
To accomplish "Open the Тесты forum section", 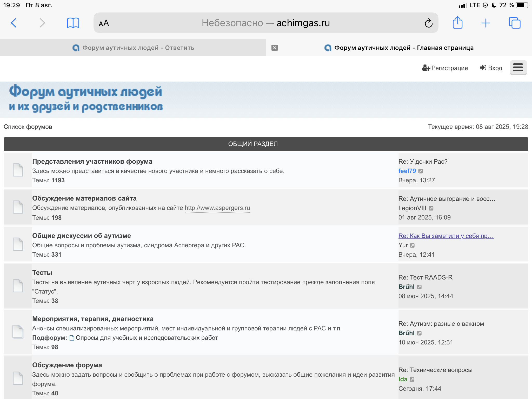I will (42, 272).
